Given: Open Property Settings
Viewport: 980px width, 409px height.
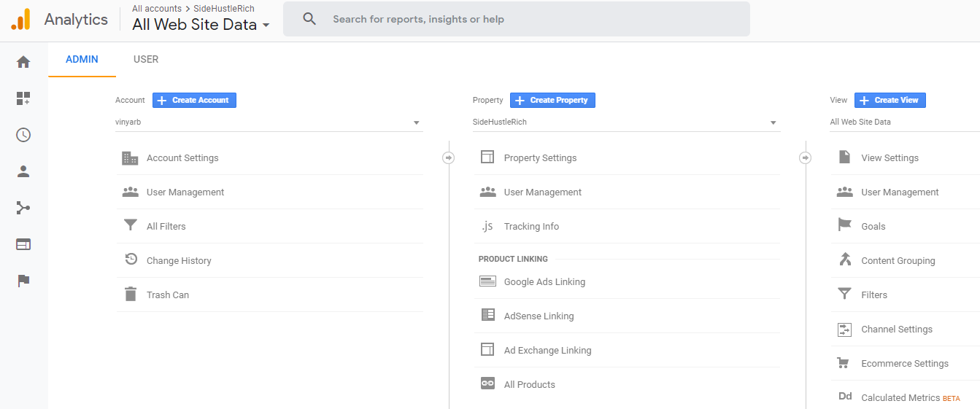Looking at the screenshot, I should [x=540, y=158].
